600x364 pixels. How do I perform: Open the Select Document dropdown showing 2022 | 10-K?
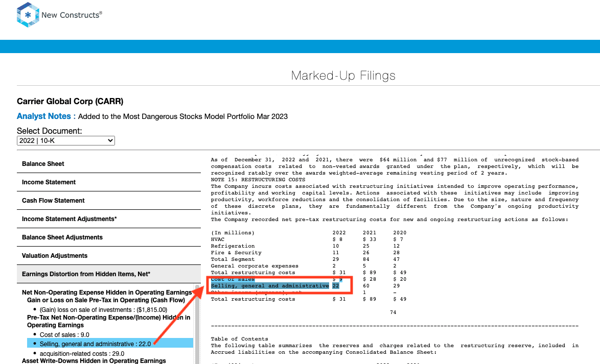point(66,141)
